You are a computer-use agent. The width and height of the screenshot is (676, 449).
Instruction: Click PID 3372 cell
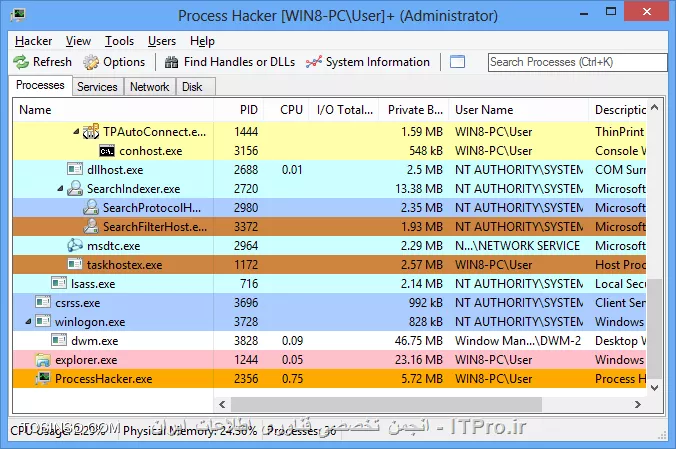246,226
